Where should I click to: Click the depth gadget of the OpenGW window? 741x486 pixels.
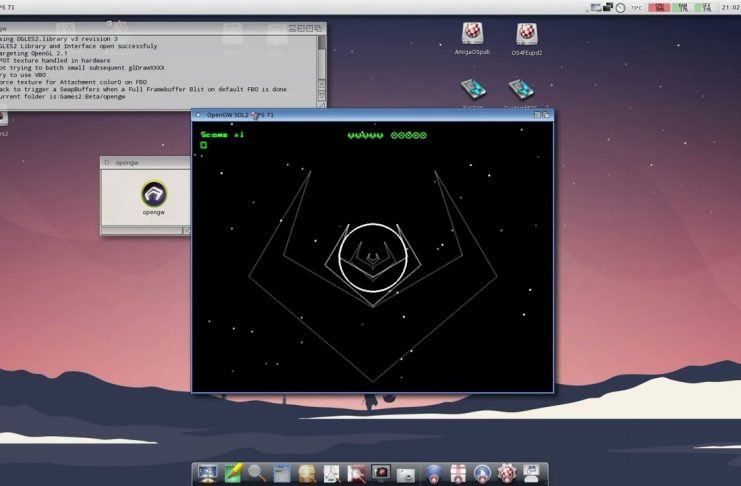tap(546, 115)
